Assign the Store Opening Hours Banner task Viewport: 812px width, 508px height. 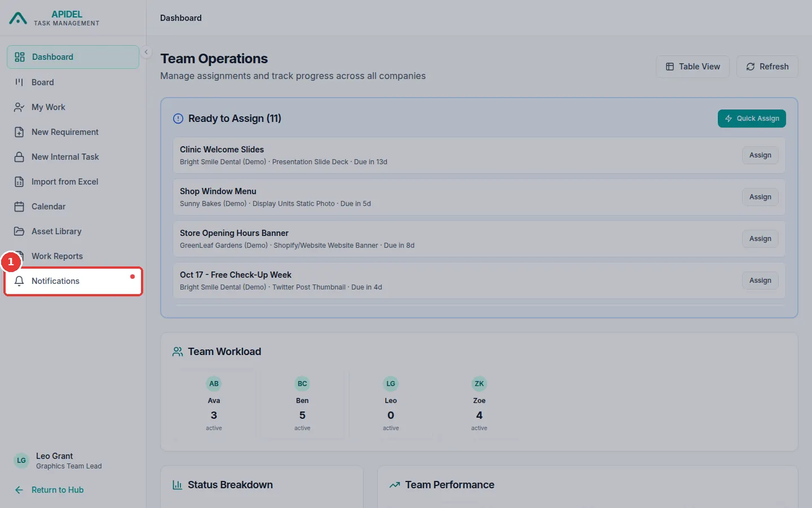click(x=760, y=239)
